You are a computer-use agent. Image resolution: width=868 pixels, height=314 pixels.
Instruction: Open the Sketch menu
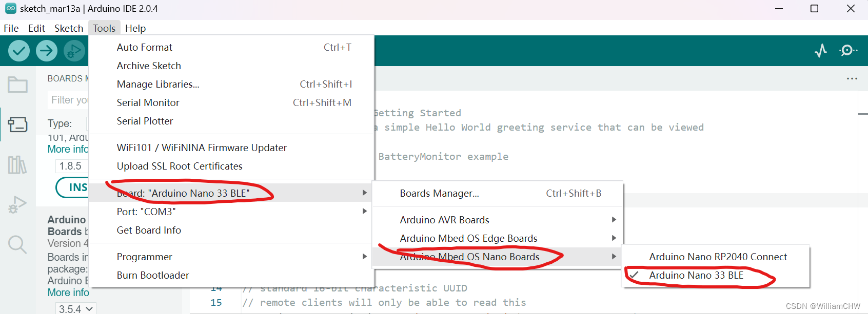click(x=69, y=28)
